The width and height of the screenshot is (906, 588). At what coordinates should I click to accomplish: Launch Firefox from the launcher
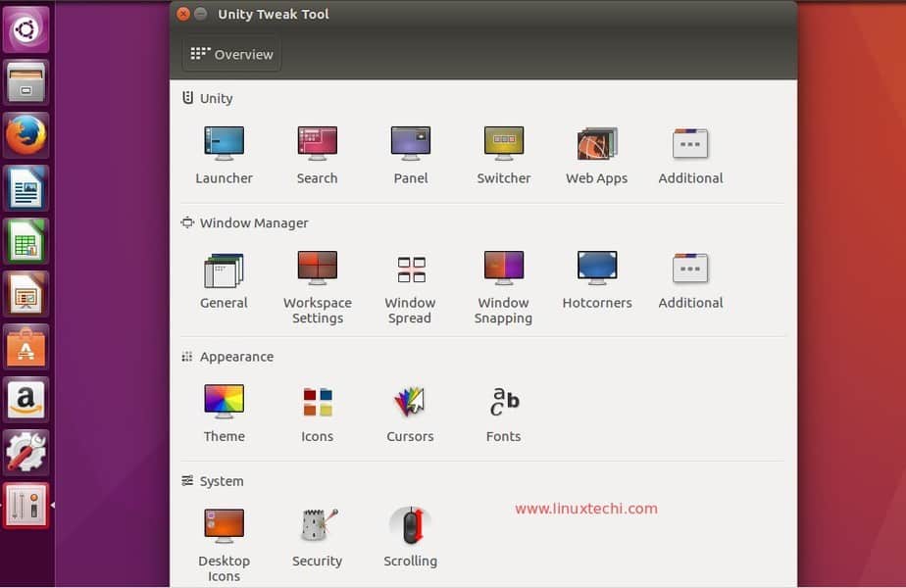26,135
